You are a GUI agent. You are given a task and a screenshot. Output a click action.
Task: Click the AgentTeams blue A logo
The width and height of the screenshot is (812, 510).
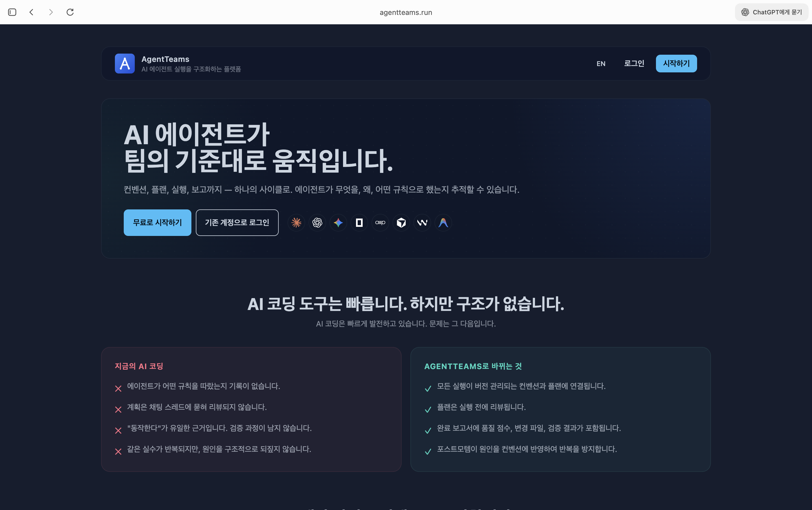point(125,64)
